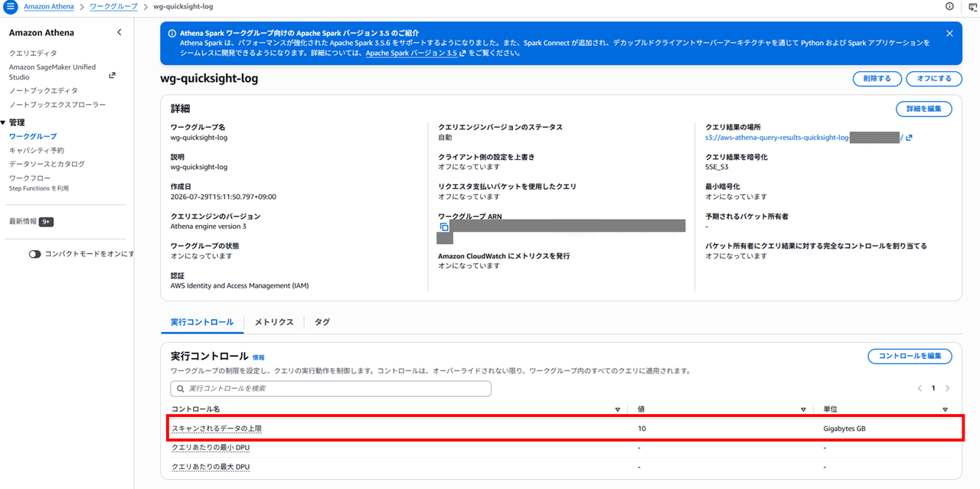Open データソースとカタログ in the sidebar
The height and width of the screenshot is (489, 980).
47,165
